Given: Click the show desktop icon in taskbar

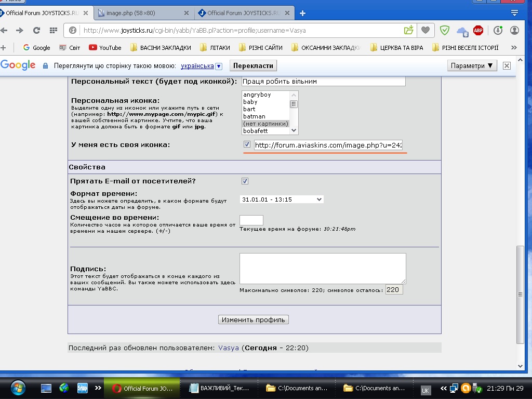Looking at the screenshot, I should click(x=46, y=388).
